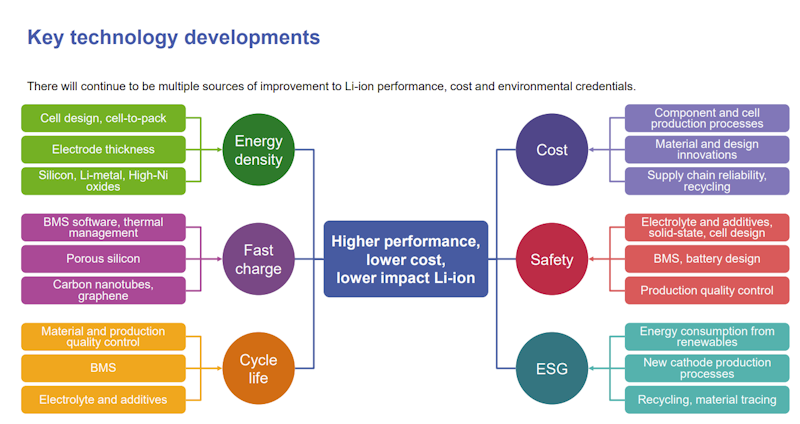Click the red Safety circle
Screen dimensions: 800x424
click(x=552, y=259)
